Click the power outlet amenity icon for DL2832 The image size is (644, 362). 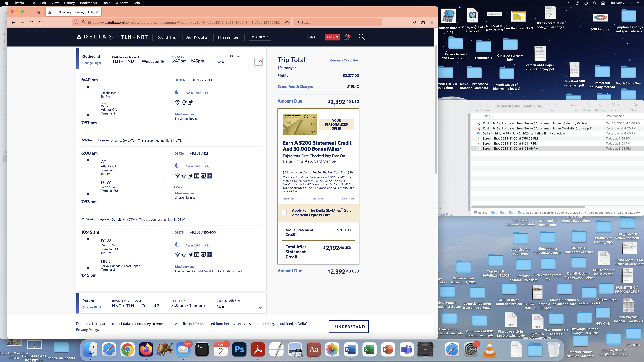[191, 102]
